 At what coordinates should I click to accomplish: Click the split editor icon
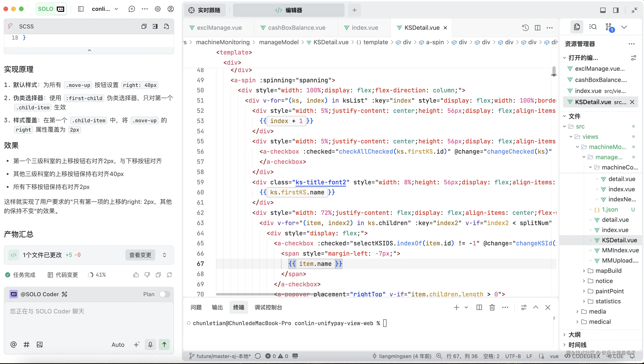click(x=537, y=28)
